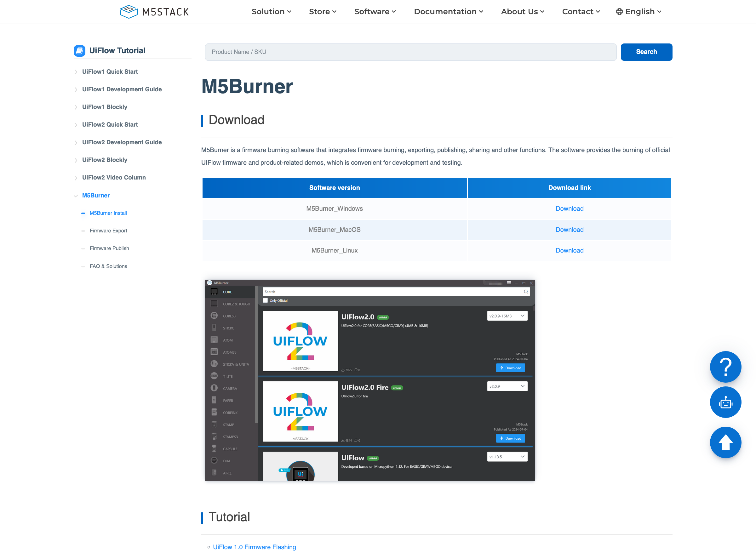This screenshot has width=756, height=553.
Task: Open the English language dropdown
Action: 639,12
